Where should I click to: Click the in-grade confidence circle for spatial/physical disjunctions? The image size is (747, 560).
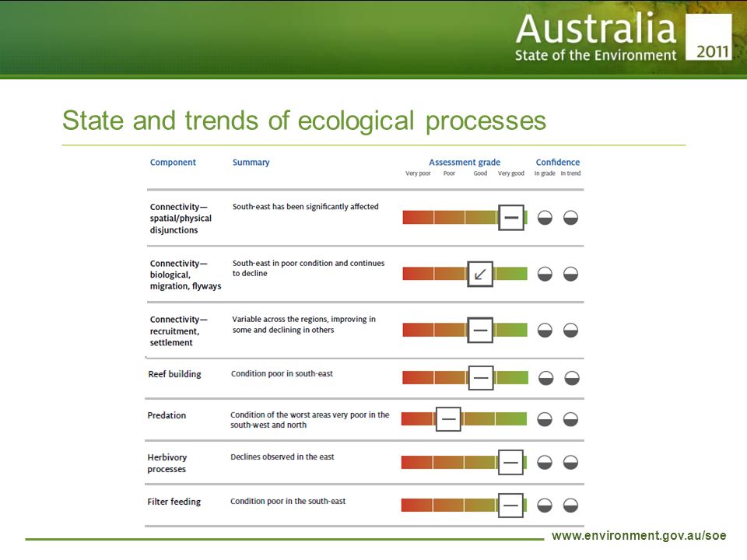coord(545,218)
